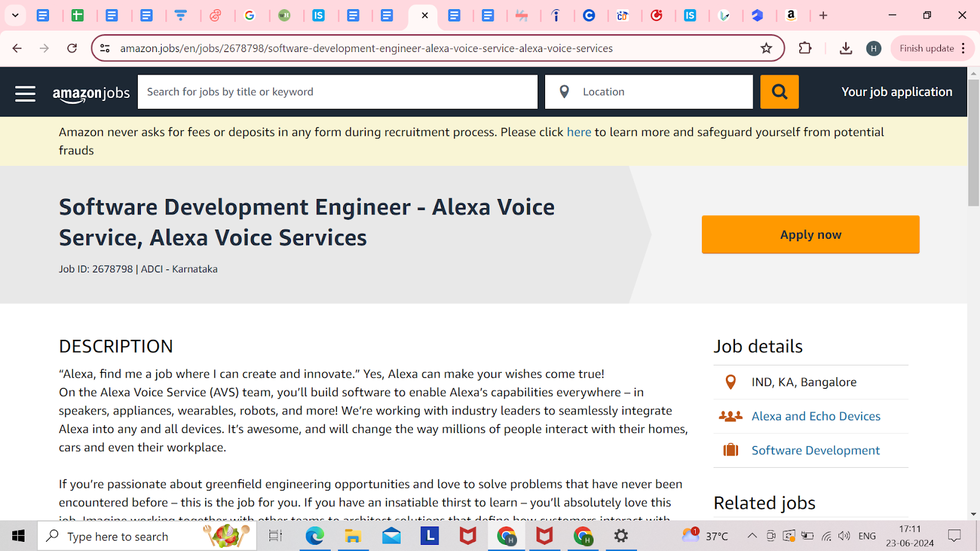
Task: Open the weather widget showing 37°C
Action: [x=706, y=536]
